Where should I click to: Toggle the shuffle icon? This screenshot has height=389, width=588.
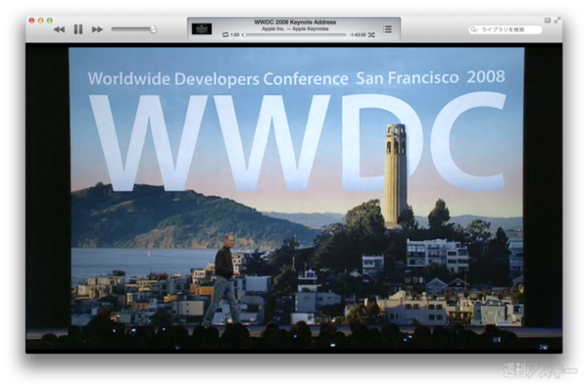click(x=371, y=35)
